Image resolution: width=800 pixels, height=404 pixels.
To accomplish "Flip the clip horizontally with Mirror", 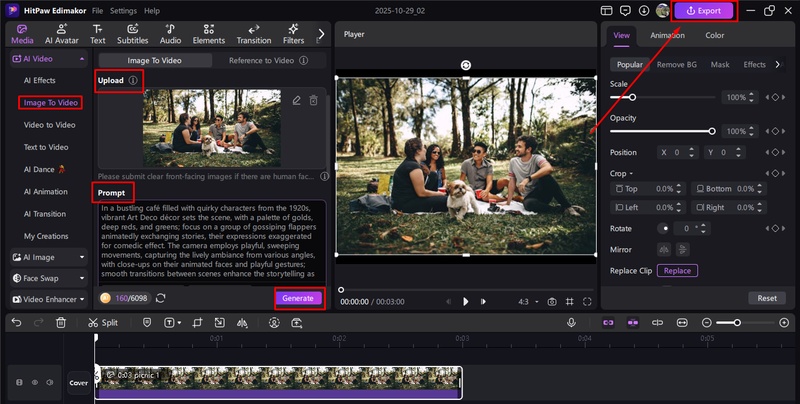I will tap(664, 249).
